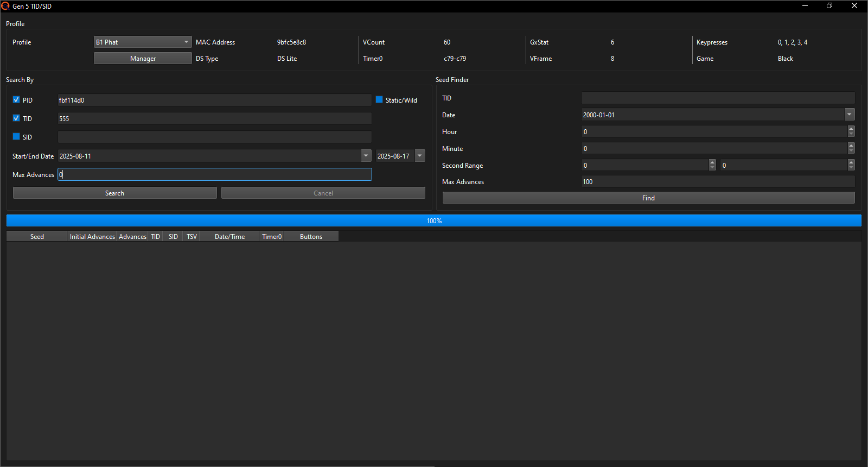Sort results by Seed column header
The image size is (868, 467).
point(37,237)
